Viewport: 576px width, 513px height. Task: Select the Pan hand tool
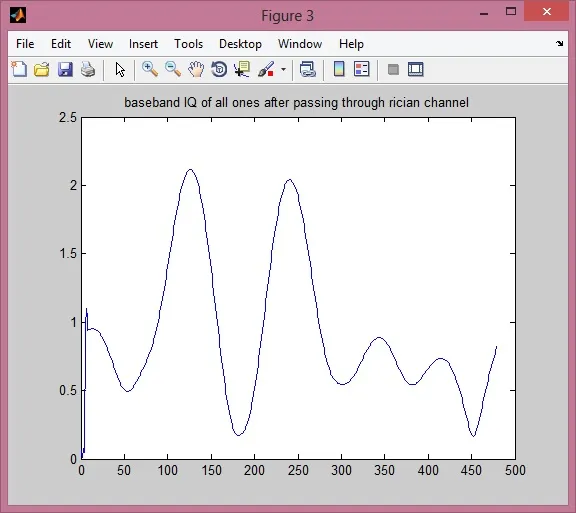tap(196, 69)
